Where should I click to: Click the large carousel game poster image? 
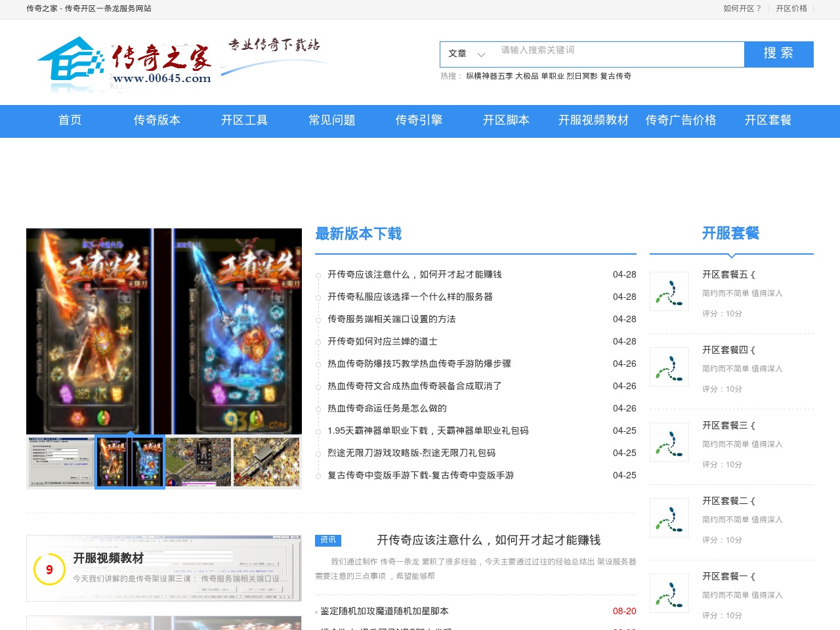pos(164,331)
